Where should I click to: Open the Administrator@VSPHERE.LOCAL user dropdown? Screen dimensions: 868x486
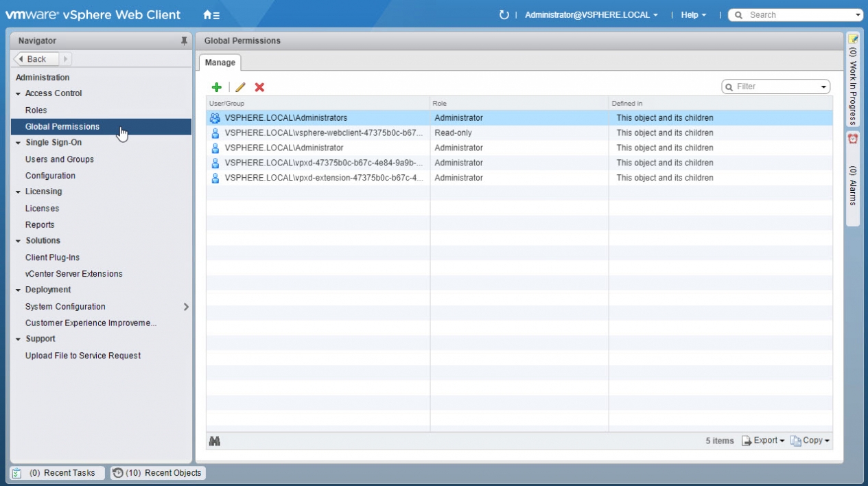[591, 14]
